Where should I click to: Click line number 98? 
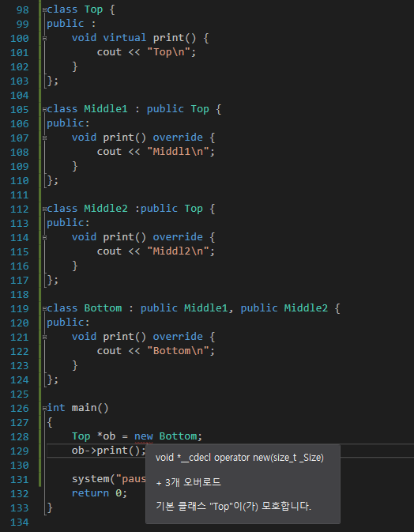[23, 9]
